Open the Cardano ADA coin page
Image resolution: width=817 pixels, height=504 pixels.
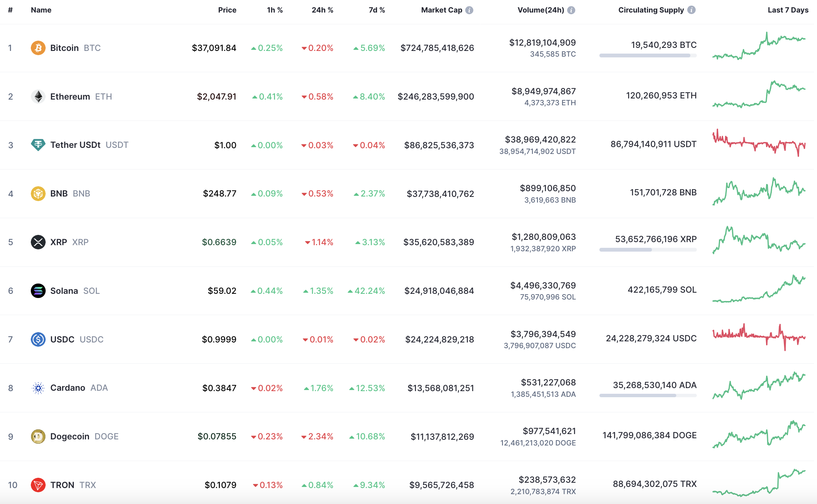(68, 388)
